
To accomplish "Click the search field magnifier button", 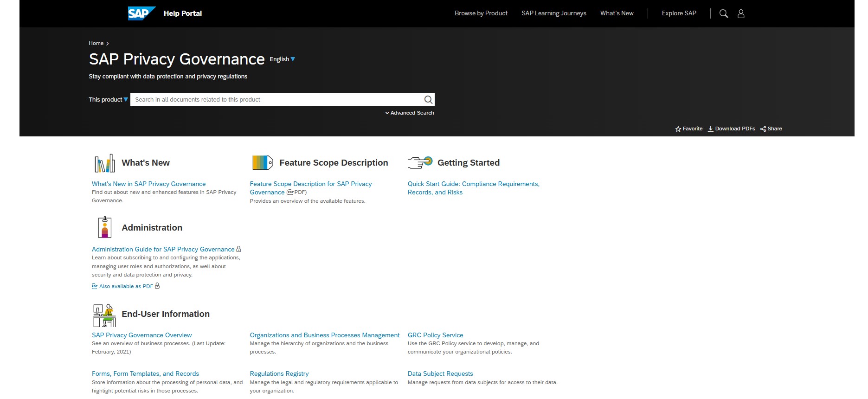I will point(428,100).
